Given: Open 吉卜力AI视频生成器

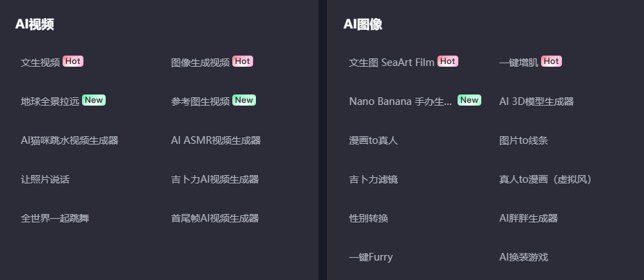Looking at the screenshot, I should [x=215, y=179].
